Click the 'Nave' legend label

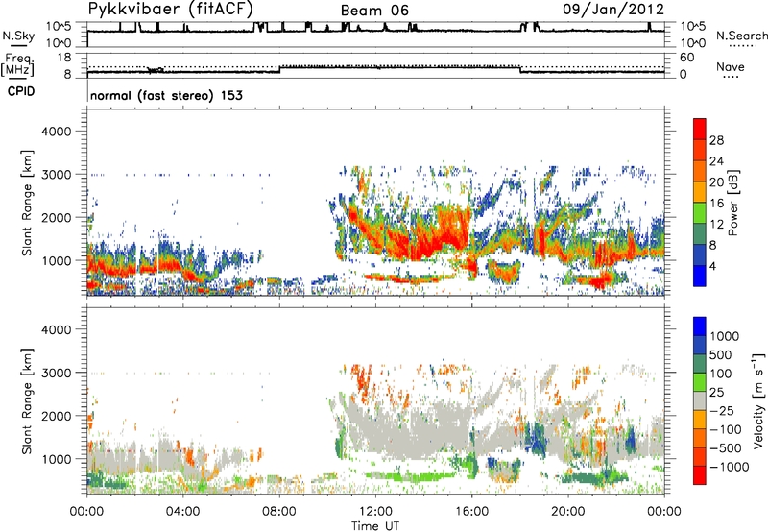click(731, 66)
